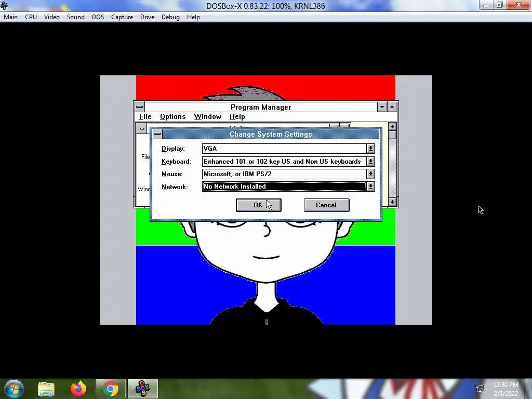The width and height of the screenshot is (532, 399).
Task: Open the inner group window control-menu box
Action: [x=142, y=129]
